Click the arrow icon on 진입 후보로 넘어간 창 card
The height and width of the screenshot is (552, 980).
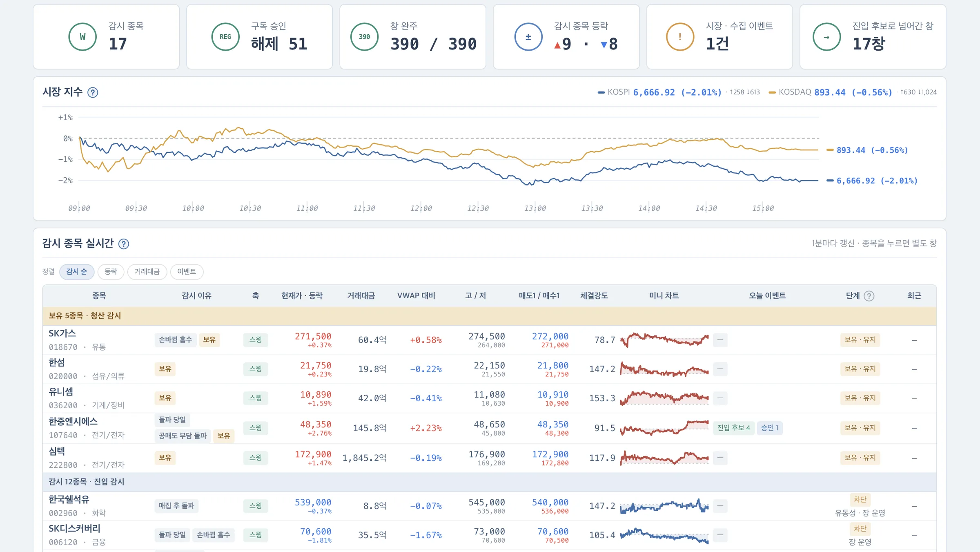coord(826,37)
